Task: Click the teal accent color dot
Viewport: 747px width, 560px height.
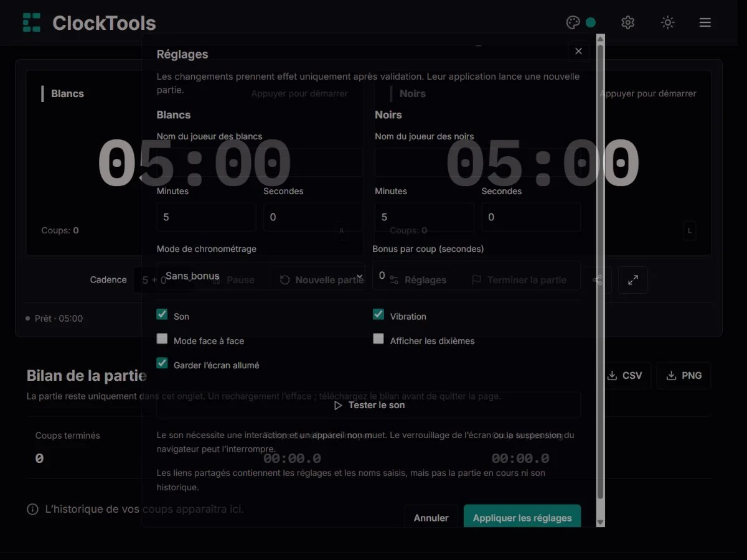Action: pos(591,22)
